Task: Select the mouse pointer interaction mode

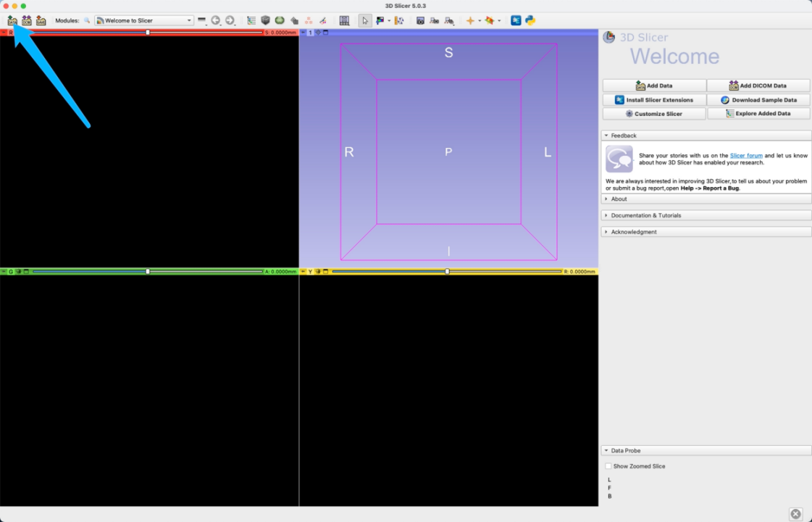Action: tap(365, 21)
